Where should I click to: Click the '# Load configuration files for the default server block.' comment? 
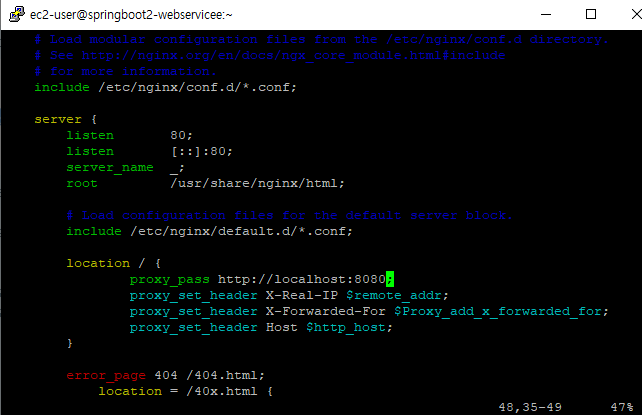coord(289,215)
